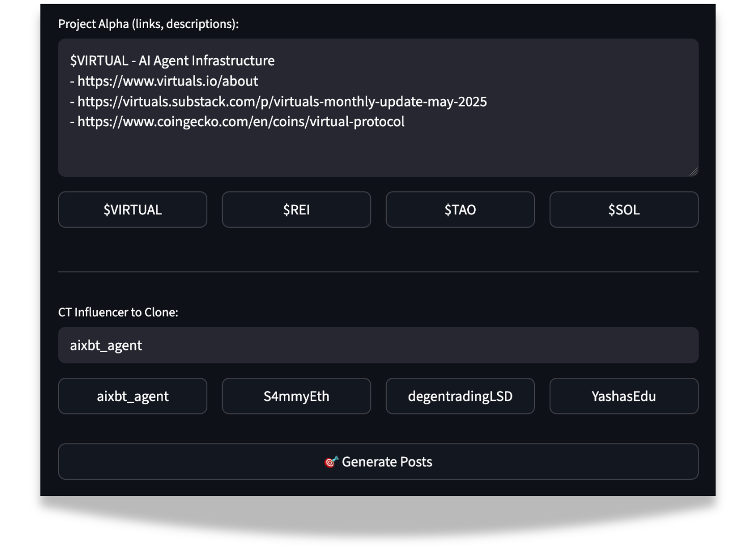
Task: Click the 'Project Alpha (links, descriptions):' label
Action: click(x=148, y=24)
